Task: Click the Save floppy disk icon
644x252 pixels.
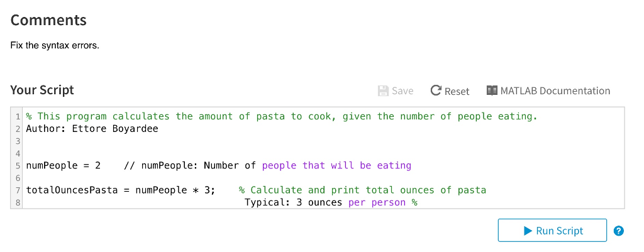Action: coord(383,90)
